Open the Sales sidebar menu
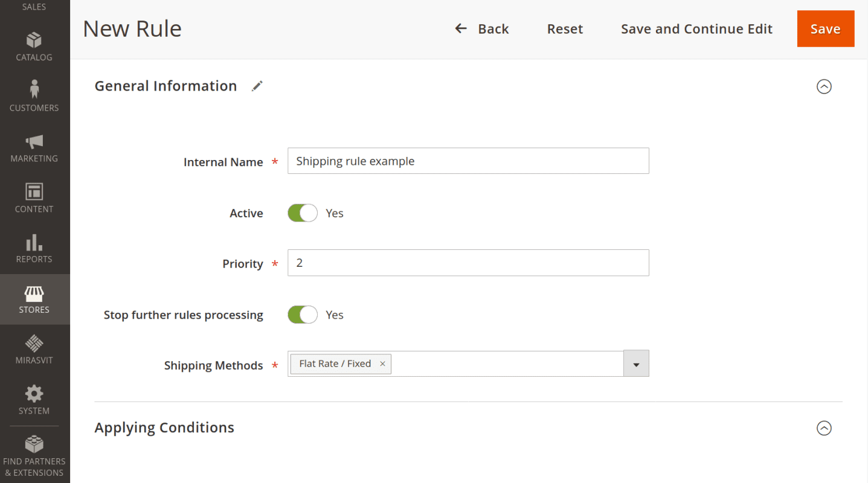This screenshot has height=483, width=868. [34, 7]
